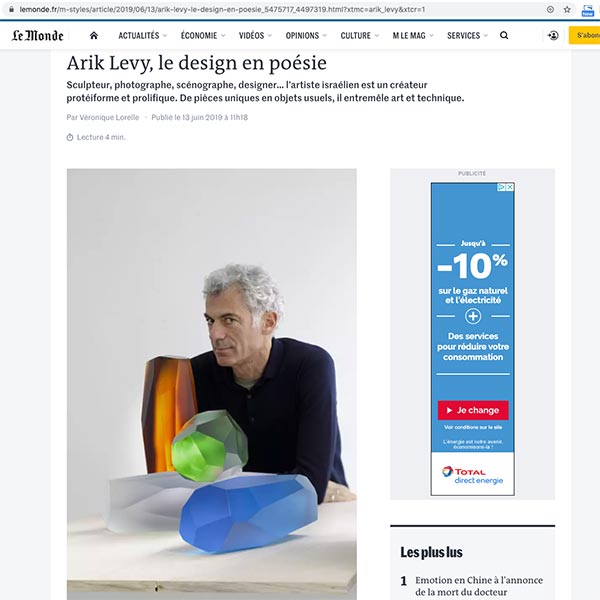The image size is (600, 600).
Task: Open the browser extension icon
Action: tap(587, 10)
